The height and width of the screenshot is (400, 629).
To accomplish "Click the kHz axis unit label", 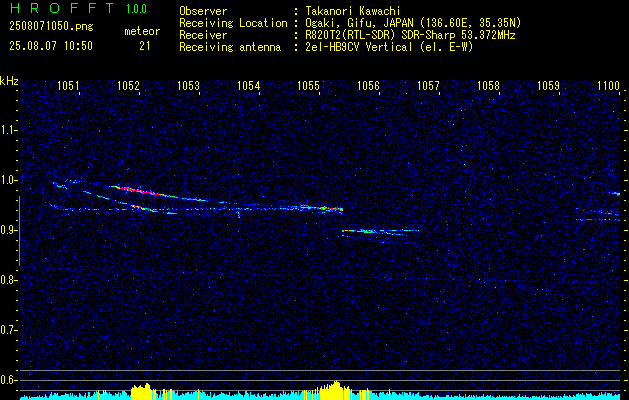I will tap(9, 81).
